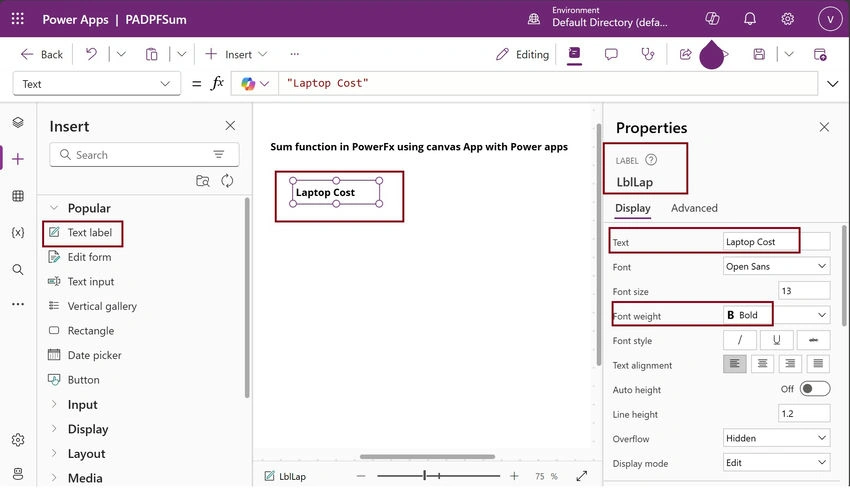Open the Data table icon in sidebar
Screen dimensions: 850x489
tap(18, 196)
